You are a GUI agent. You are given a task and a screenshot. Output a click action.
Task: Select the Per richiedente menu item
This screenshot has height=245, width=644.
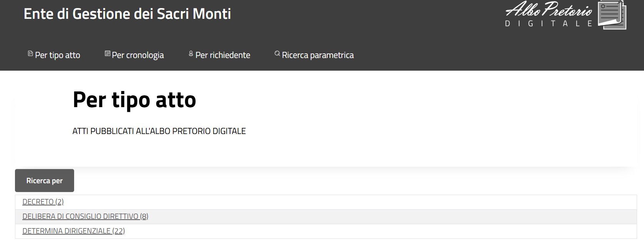tap(223, 55)
